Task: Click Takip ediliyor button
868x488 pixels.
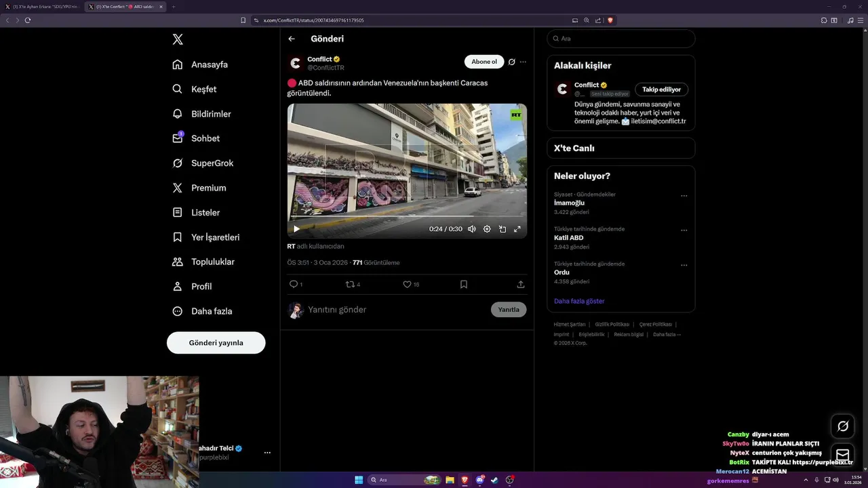Action: pos(661,89)
